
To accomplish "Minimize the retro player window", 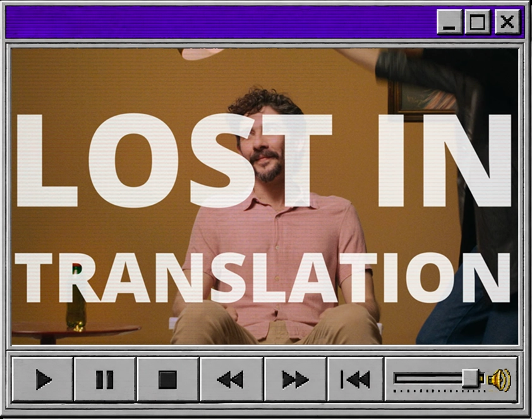I will coord(449,22).
